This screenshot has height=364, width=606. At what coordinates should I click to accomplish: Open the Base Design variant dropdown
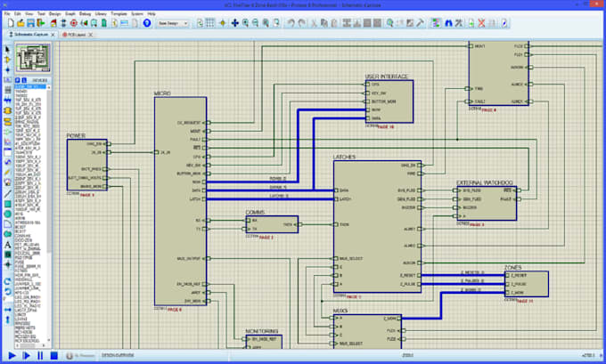[x=173, y=23]
